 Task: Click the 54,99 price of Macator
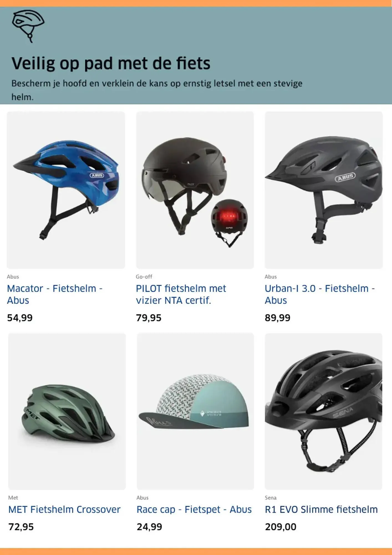click(x=20, y=318)
